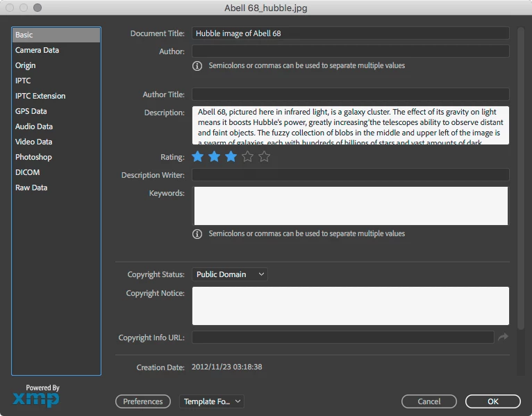Click the creation date value 2012/11/23 03:18:38
The height and width of the screenshot is (416, 532).
[226, 367]
